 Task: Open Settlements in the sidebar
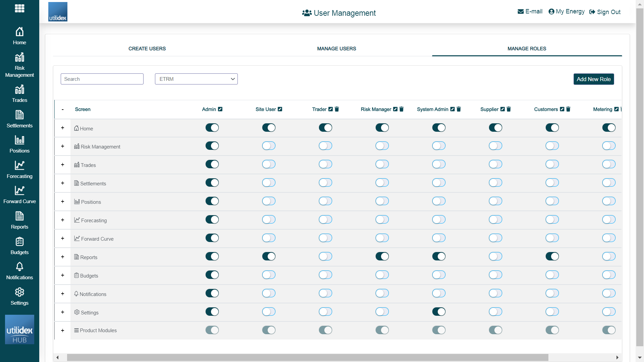click(x=19, y=119)
